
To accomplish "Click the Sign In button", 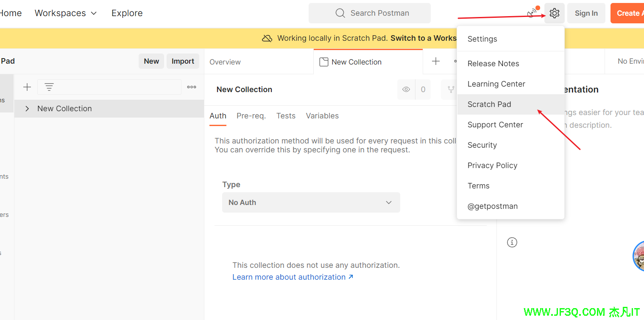I will pyautogui.click(x=586, y=13).
